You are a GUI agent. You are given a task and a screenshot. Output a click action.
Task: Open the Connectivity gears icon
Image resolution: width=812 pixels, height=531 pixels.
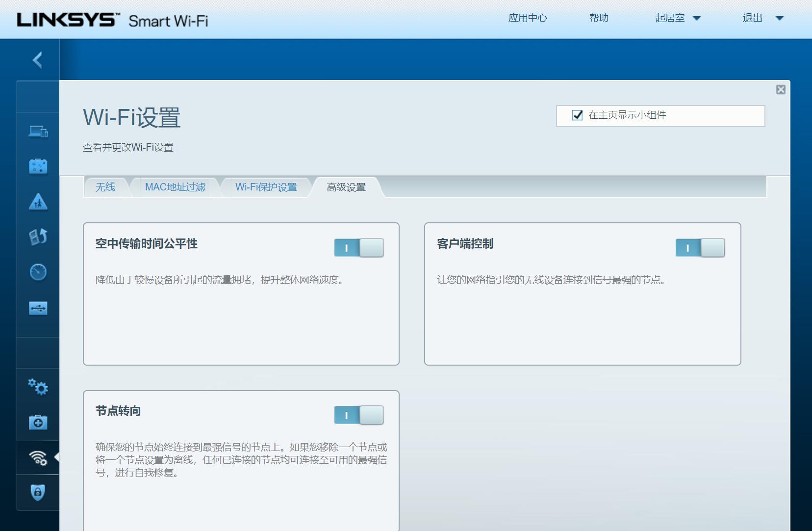[38, 387]
